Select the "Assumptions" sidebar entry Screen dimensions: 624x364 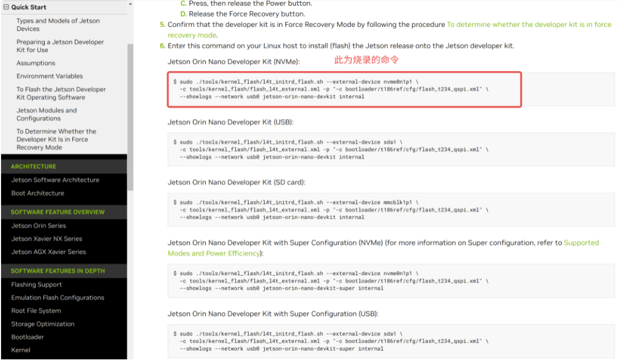(x=36, y=63)
